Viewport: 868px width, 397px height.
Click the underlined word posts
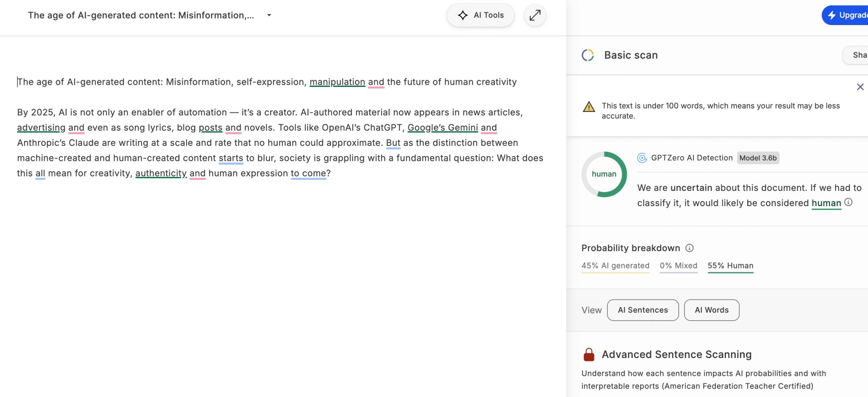point(211,128)
